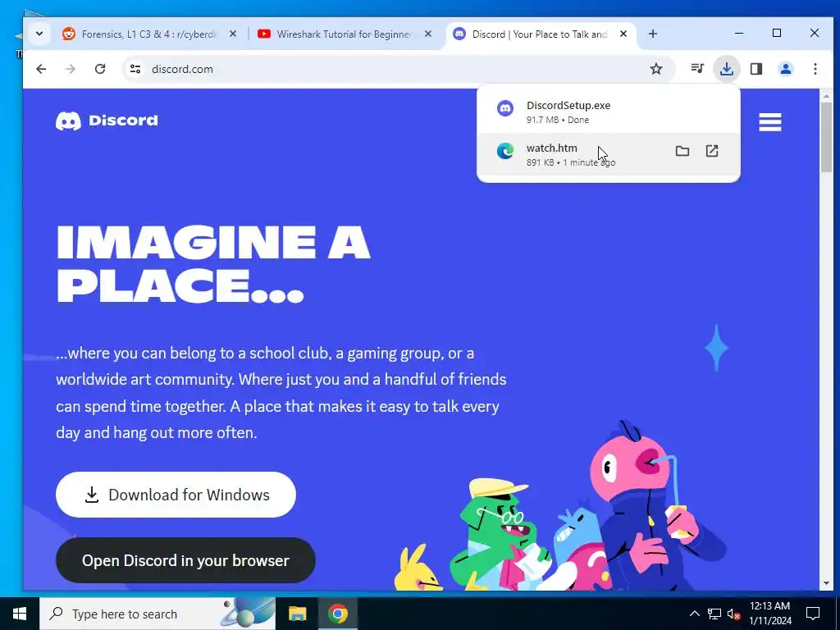This screenshot has width=840, height=630.
Task: Click the page scrollbar up arrow
Action: 825,96
